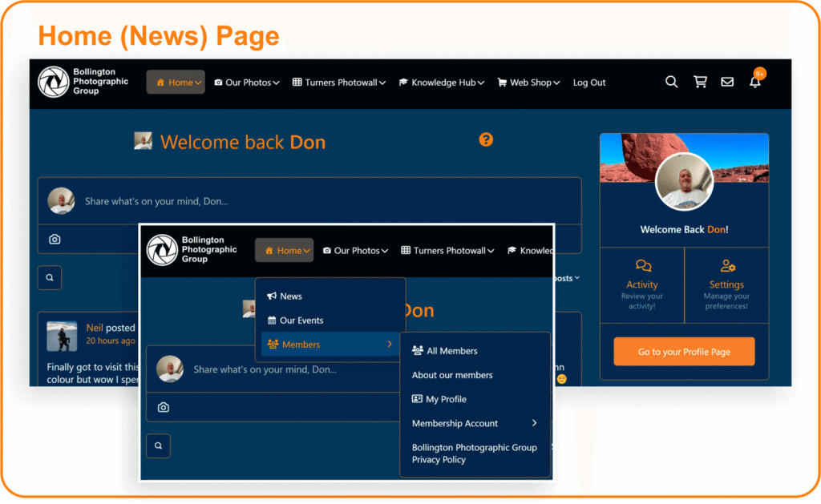821x504 pixels.
Task: Open the shopping cart icon
Action: pos(700,82)
